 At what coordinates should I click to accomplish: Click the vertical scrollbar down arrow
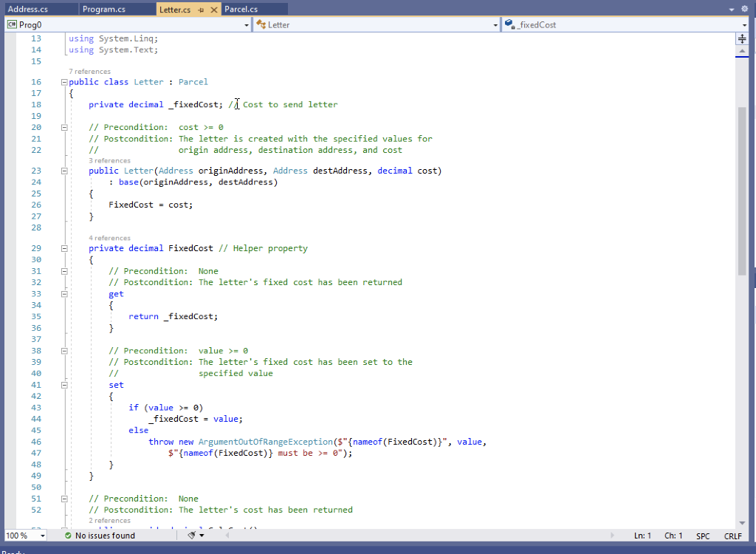coord(742,523)
